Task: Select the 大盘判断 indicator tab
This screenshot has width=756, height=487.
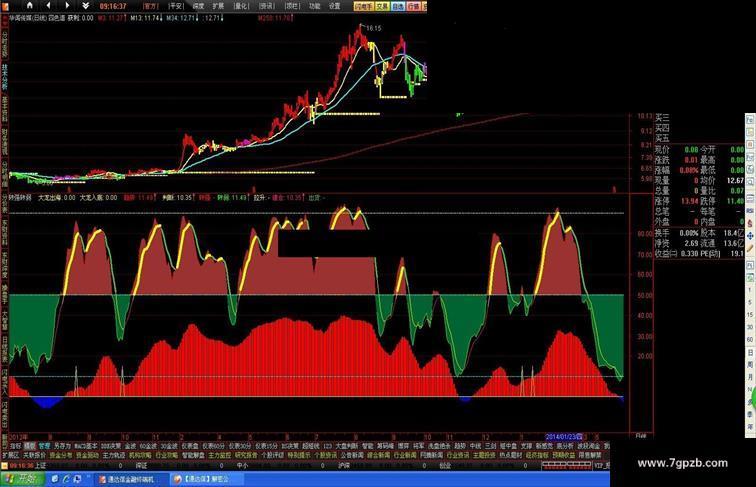Action: (x=347, y=446)
